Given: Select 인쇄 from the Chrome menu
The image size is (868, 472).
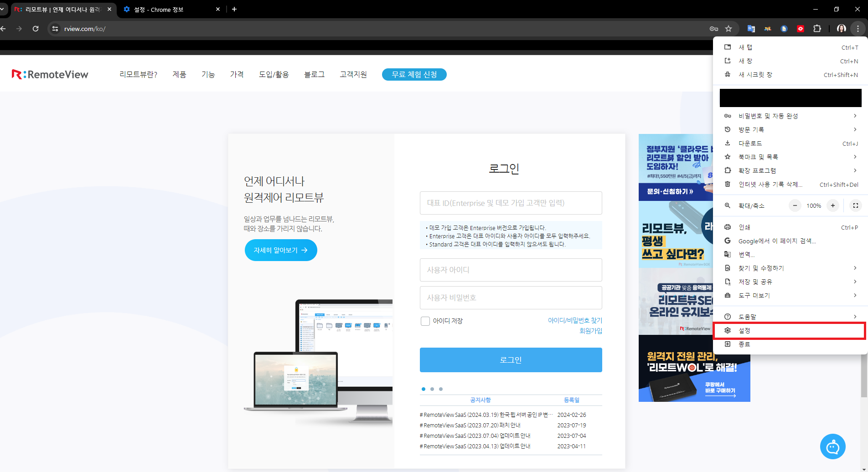Looking at the screenshot, I should point(790,227).
